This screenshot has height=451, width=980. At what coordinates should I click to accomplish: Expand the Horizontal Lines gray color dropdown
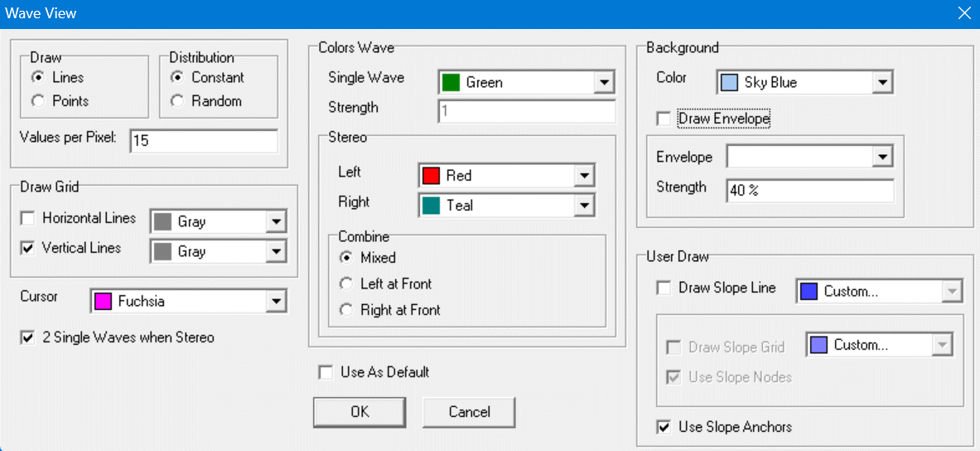click(x=276, y=222)
